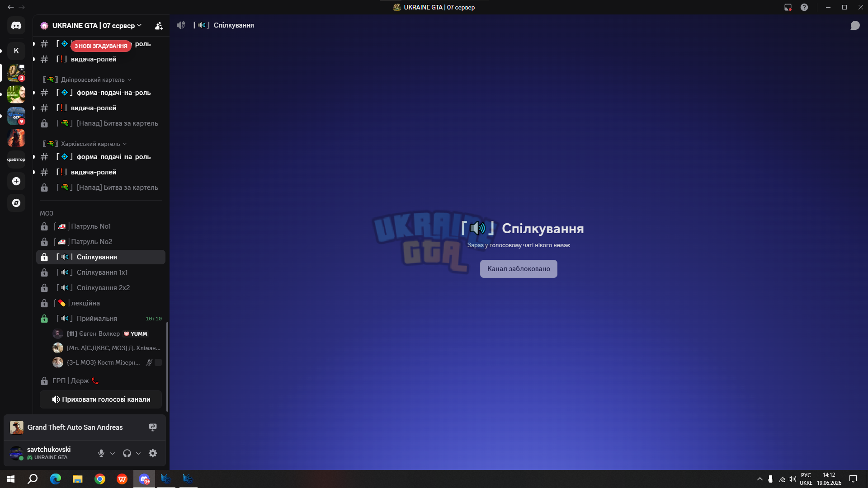
Task: Open Windows search in taskbar
Action: (33, 479)
